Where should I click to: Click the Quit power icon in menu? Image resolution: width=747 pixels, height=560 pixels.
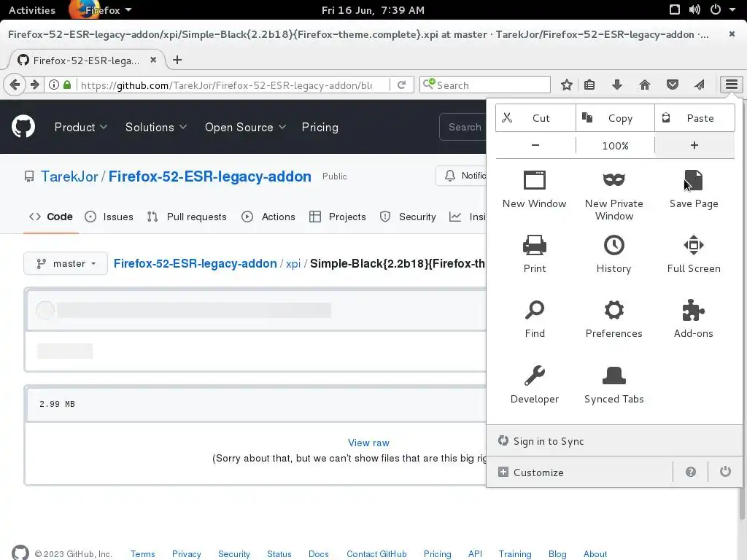point(725,472)
